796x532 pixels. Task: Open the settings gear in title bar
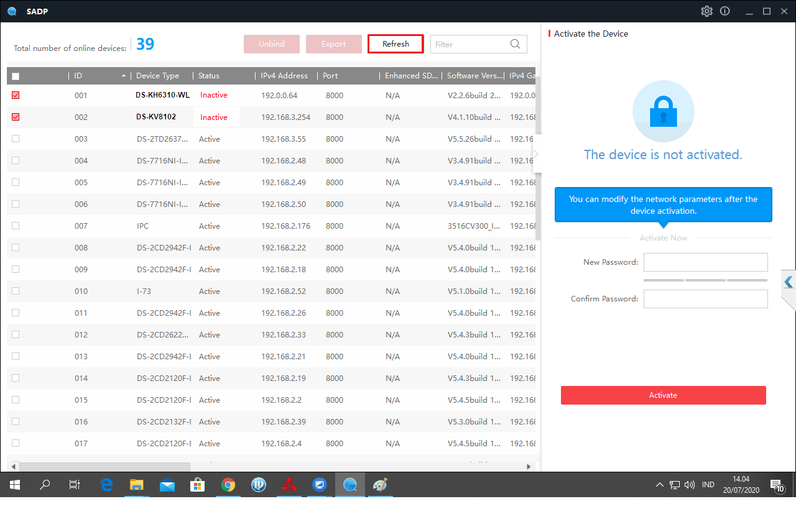click(706, 11)
